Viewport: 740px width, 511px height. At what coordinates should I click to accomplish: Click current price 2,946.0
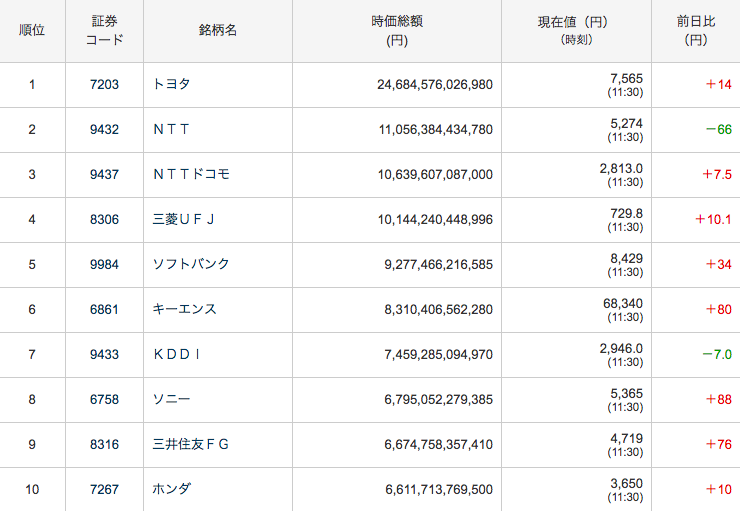pyautogui.click(x=621, y=349)
